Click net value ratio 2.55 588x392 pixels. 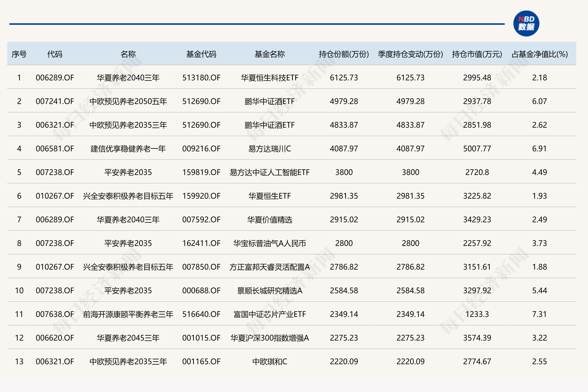click(540, 362)
